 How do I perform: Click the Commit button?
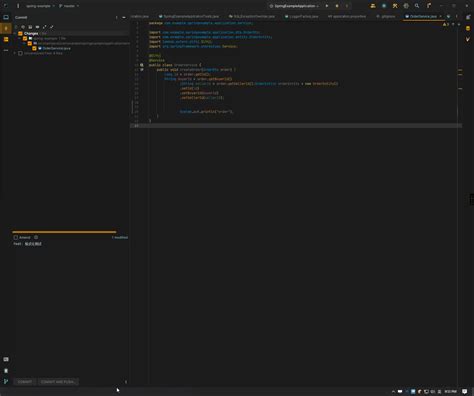click(25, 382)
